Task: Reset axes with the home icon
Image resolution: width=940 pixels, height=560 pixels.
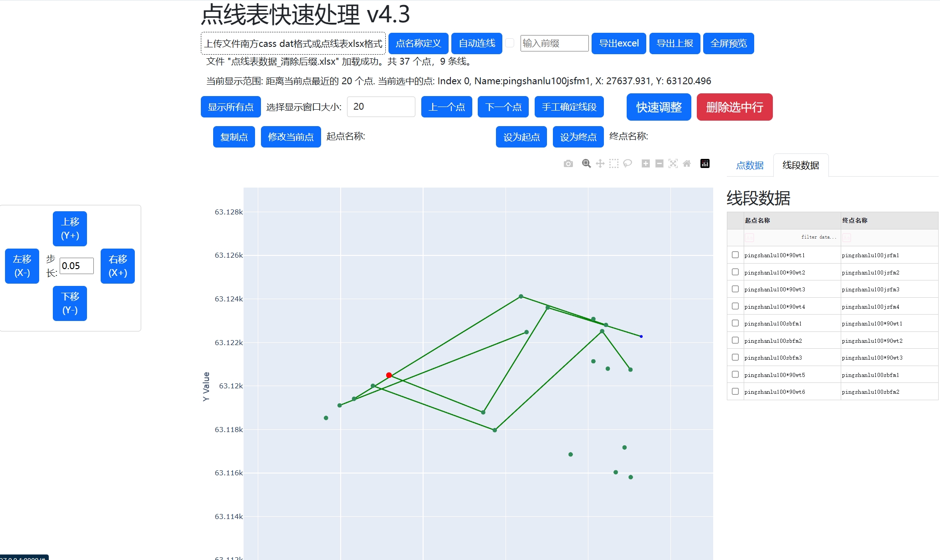Action: tap(687, 164)
